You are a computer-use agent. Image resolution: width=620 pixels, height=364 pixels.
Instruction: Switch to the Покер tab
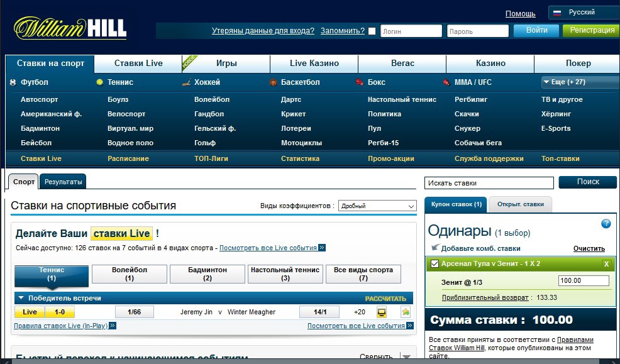[x=578, y=63]
